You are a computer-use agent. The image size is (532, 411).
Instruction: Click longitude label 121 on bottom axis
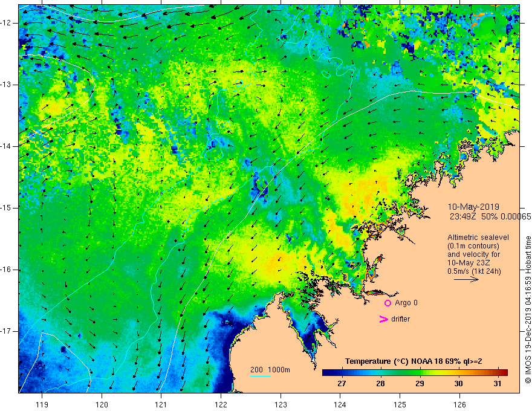pos(161,404)
